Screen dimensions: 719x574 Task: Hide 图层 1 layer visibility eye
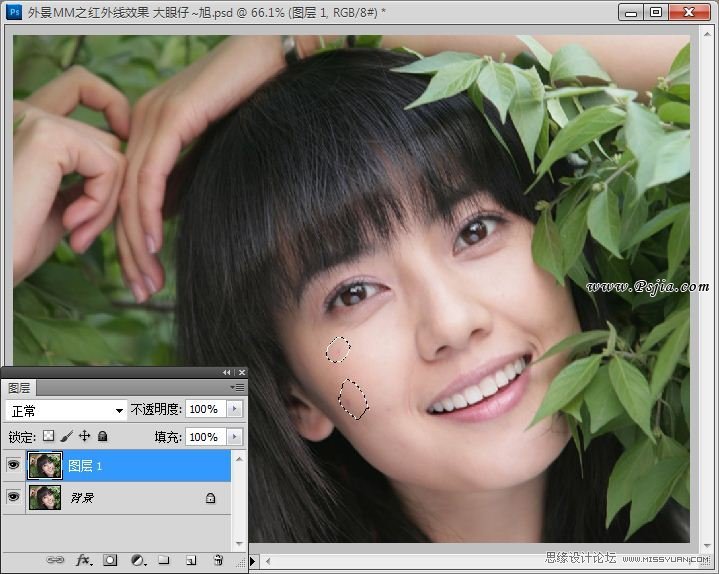(x=13, y=465)
